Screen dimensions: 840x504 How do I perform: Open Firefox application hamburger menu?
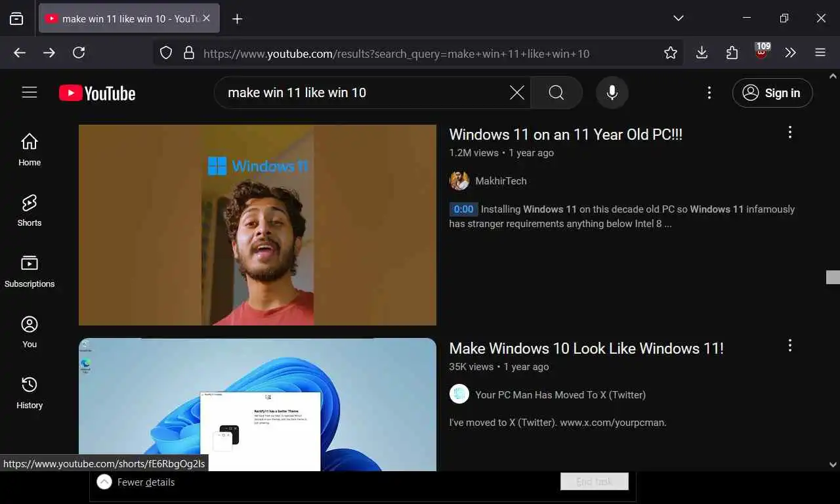click(x=820, y=53)
